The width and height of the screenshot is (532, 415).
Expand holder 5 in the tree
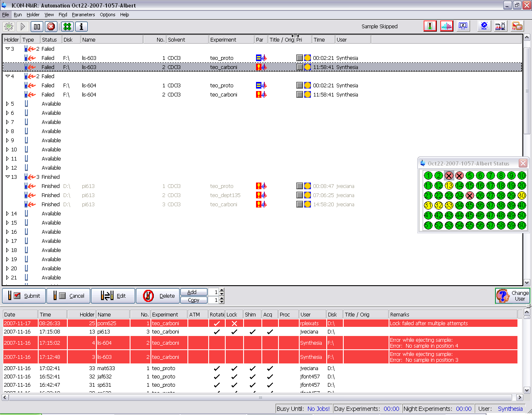[x=7, y=104]
